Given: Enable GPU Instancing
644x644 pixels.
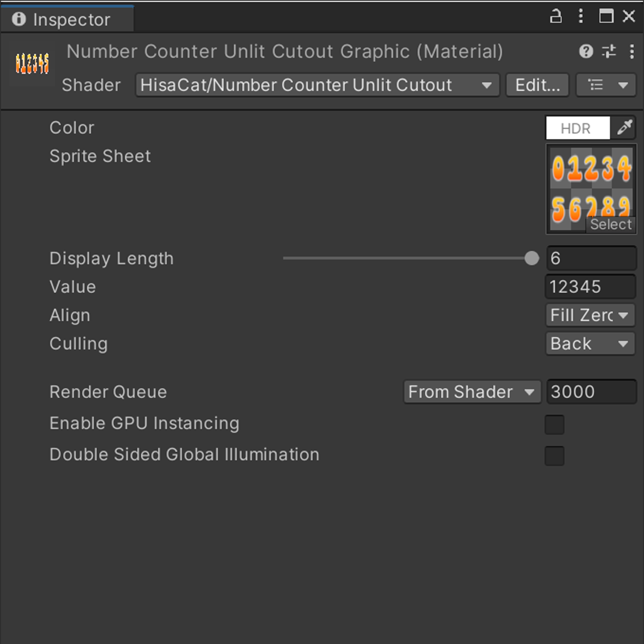Looking at the screenshot, I should point(554,424).
